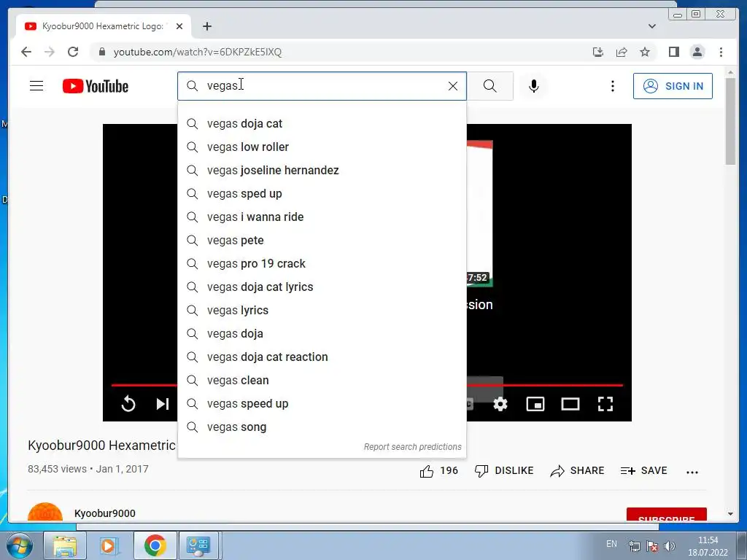
Task: Choose suggestion vegas clean
Action: [322, 381]
